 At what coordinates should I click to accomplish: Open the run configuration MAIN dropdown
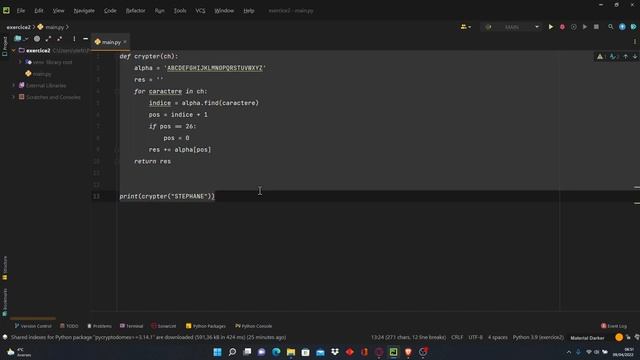[x=511, y=27]
